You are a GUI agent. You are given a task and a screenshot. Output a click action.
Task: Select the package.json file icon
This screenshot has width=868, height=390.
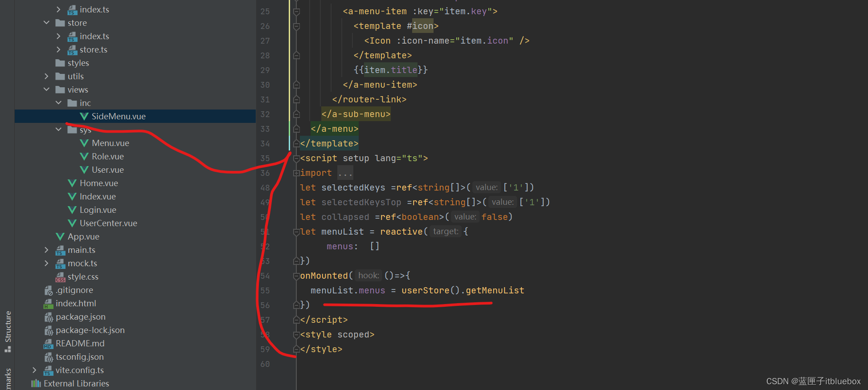point(48,317)
